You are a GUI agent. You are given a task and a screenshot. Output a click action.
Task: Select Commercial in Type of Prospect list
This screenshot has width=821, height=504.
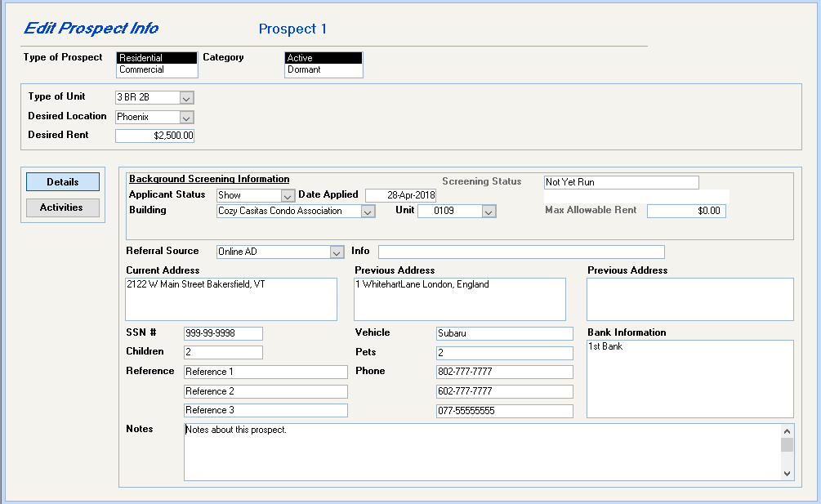157,69
